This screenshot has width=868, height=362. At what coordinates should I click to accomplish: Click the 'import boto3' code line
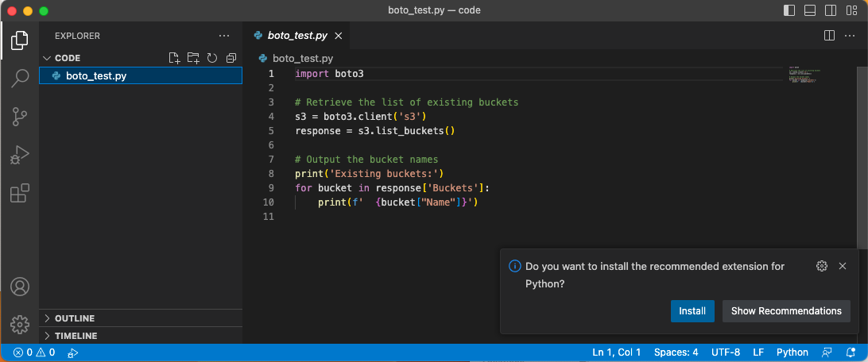tap(329, 74)
